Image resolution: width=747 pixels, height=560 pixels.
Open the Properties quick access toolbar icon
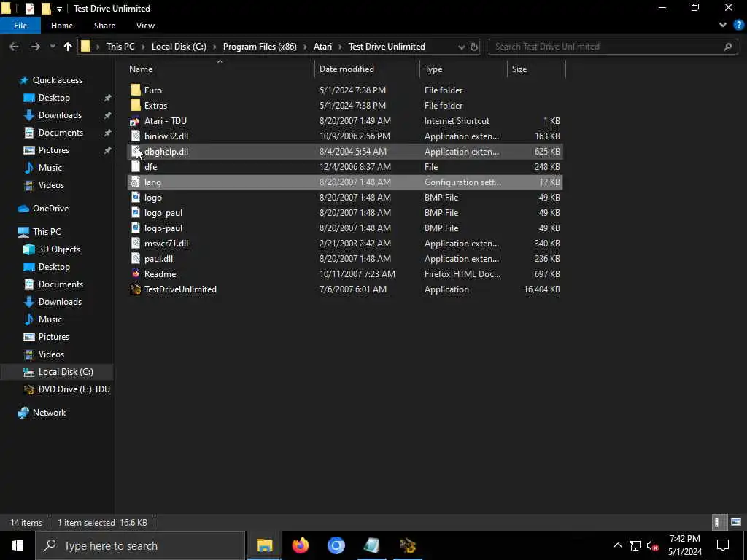(29, 9)
